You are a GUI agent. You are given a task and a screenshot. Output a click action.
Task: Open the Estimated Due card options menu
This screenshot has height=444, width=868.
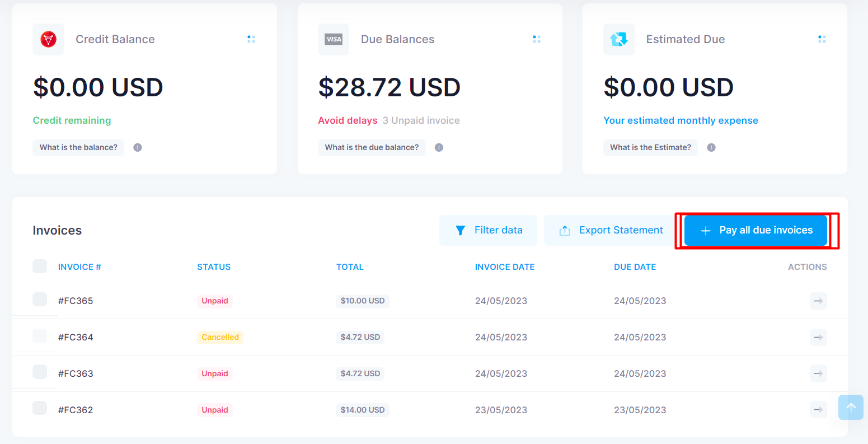tap(822, 39)
